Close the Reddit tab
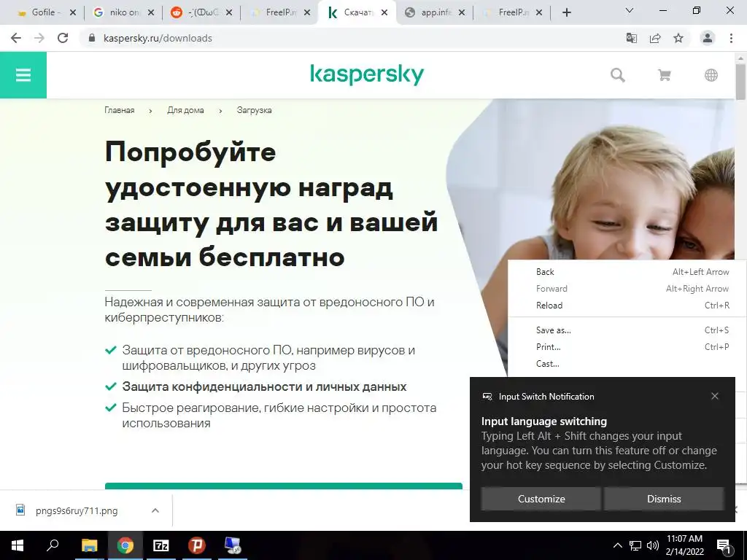 click(x=229, y=12)
